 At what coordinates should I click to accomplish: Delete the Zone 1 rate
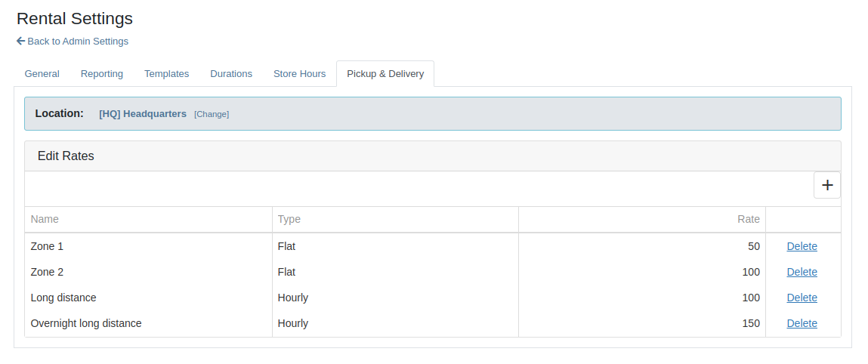802,246
